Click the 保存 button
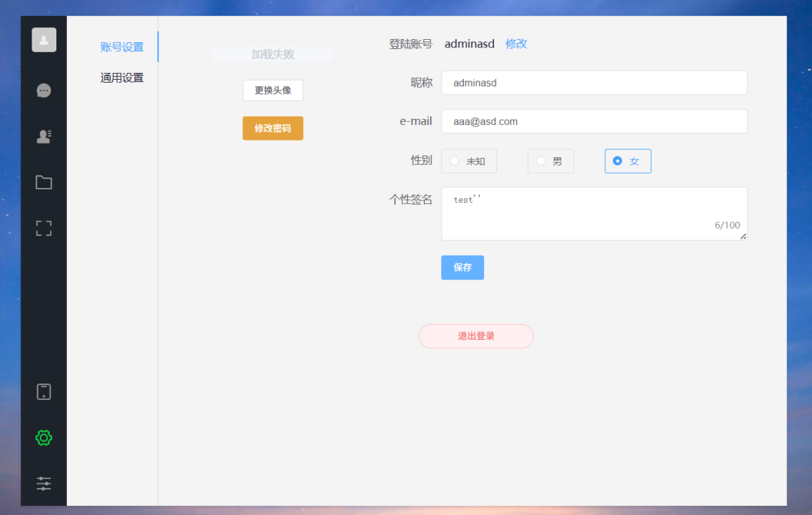The height and width of the screenshot is (515, 812). 462,267
